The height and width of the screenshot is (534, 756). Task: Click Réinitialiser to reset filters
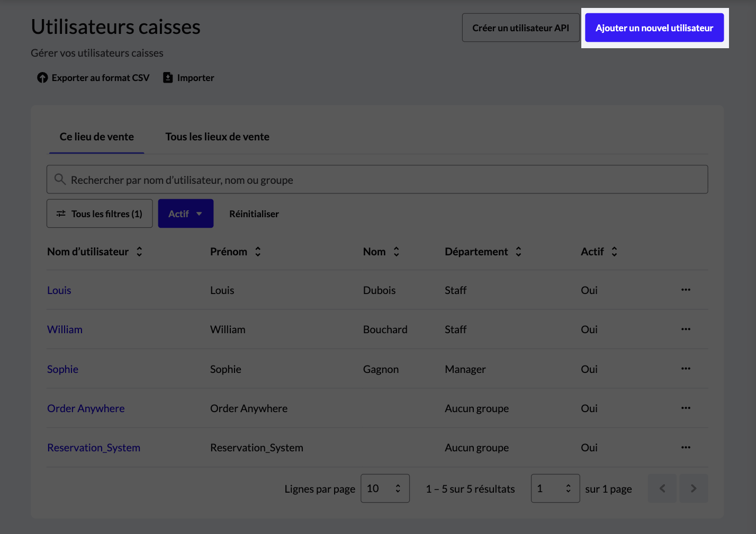254,213
